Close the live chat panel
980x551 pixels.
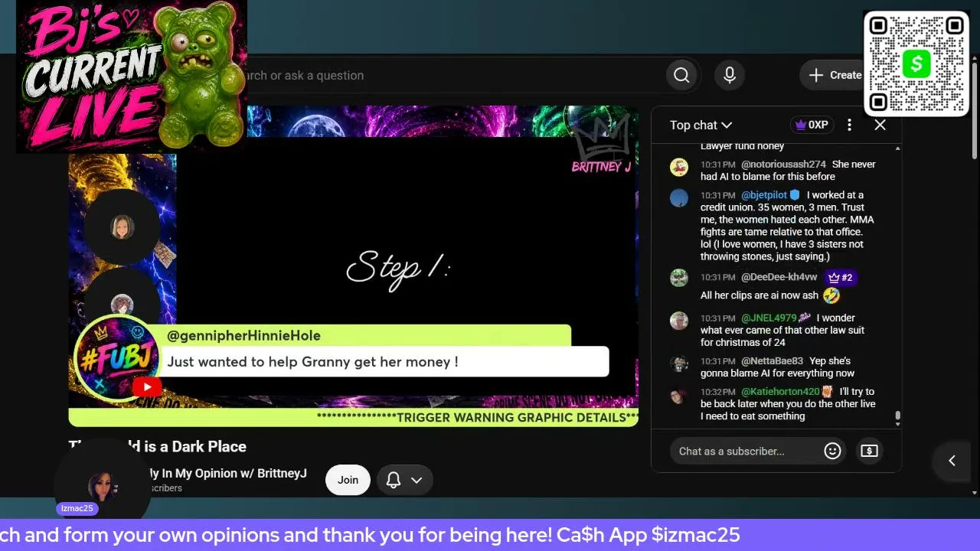pos(880,125)
